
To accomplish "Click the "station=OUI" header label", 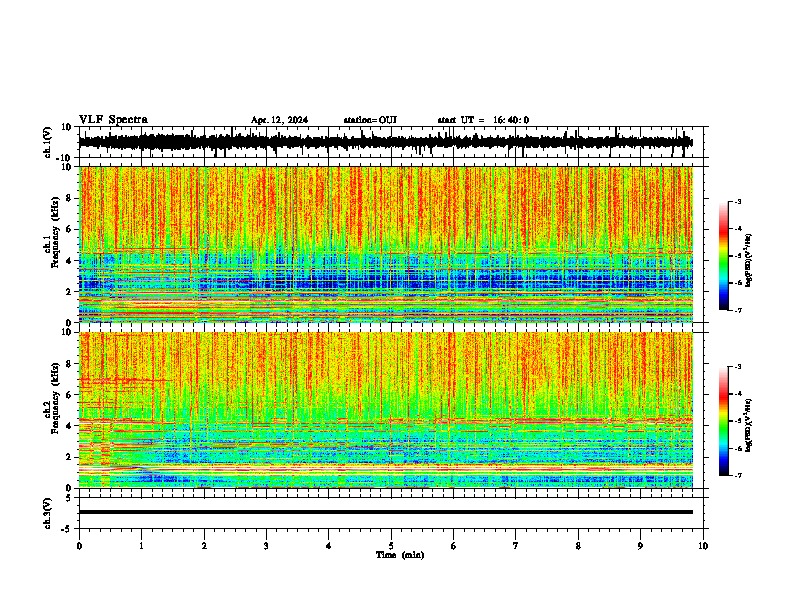I will tap(370, 120).
